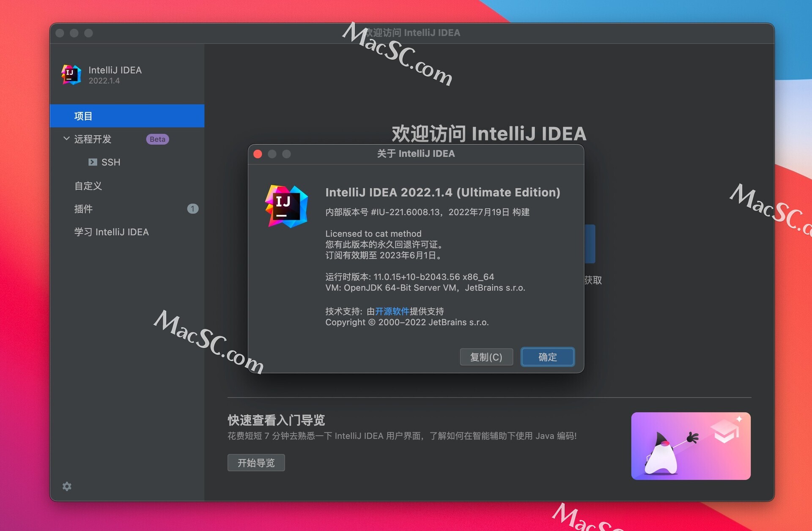Click the 确定 button in the About dialog
812x531 pixels.
click(x=547, y=357)
